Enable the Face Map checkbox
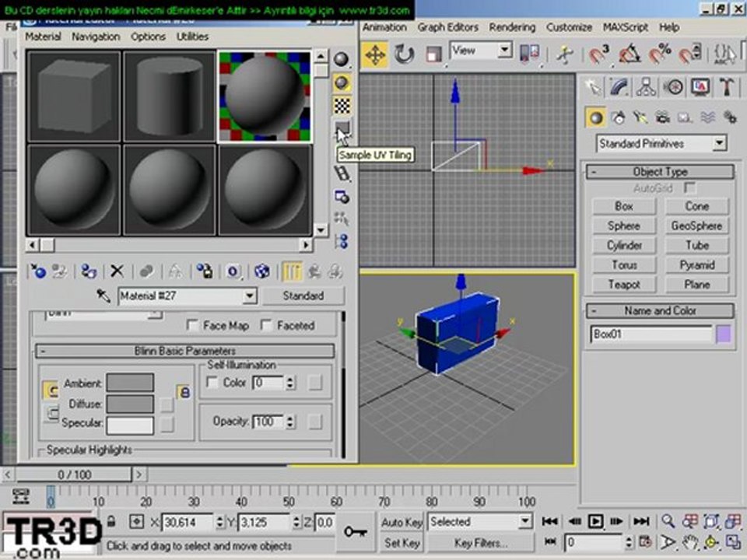The image size is (747, 560). pyautogui.click(x=192, y=326)
